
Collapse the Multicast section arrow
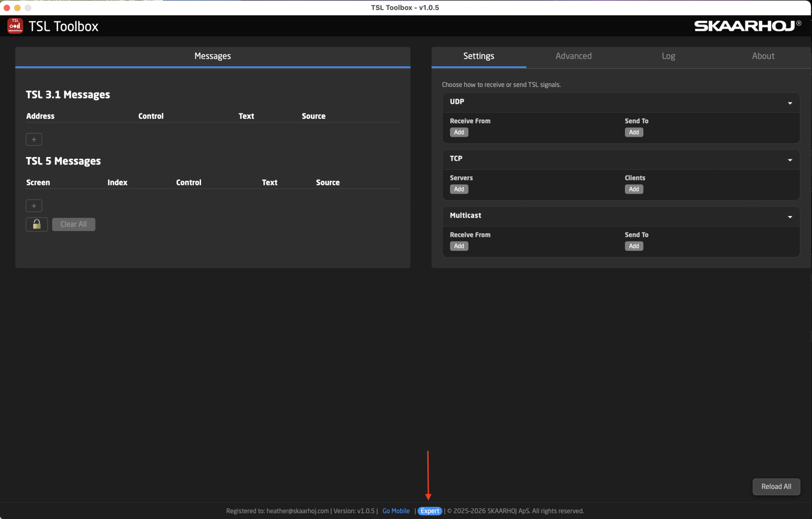[x=790, y=217]
